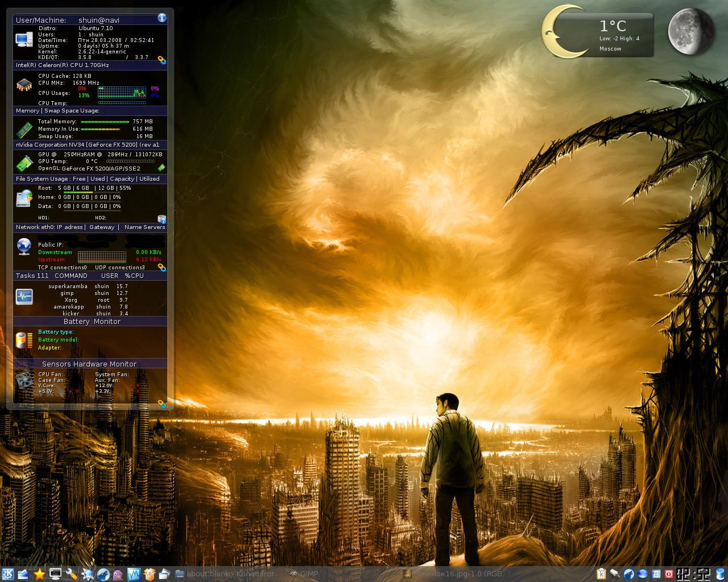This screenshot has width=728, height=582.
Task: Click the fan sensors hardware icon
Action: point(24,380)
